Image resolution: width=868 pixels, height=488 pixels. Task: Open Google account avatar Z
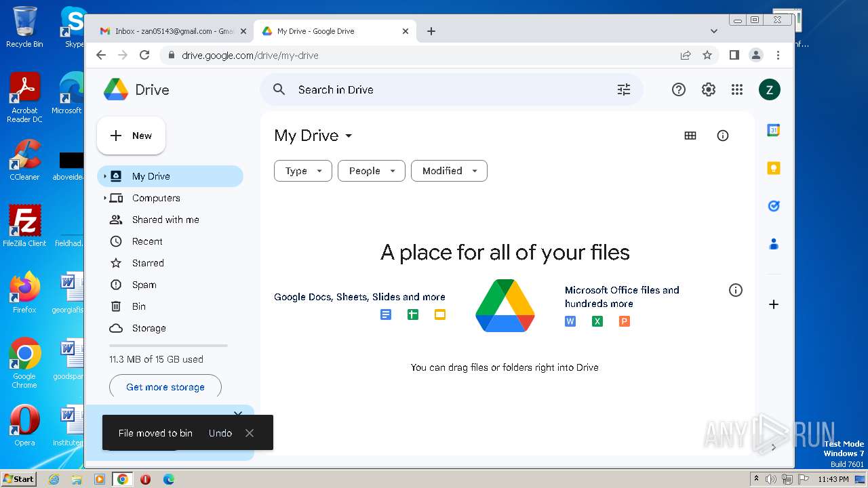[770, 89]
